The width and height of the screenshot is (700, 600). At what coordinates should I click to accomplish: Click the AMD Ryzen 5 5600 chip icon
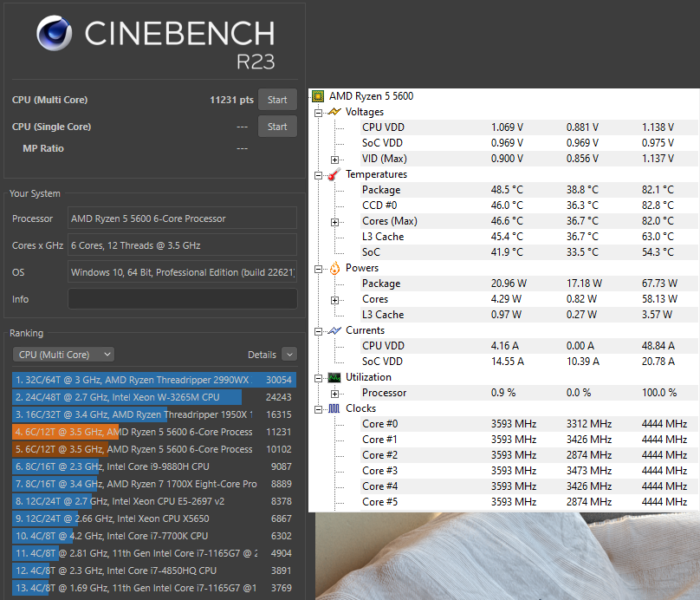tap(318, 96)
